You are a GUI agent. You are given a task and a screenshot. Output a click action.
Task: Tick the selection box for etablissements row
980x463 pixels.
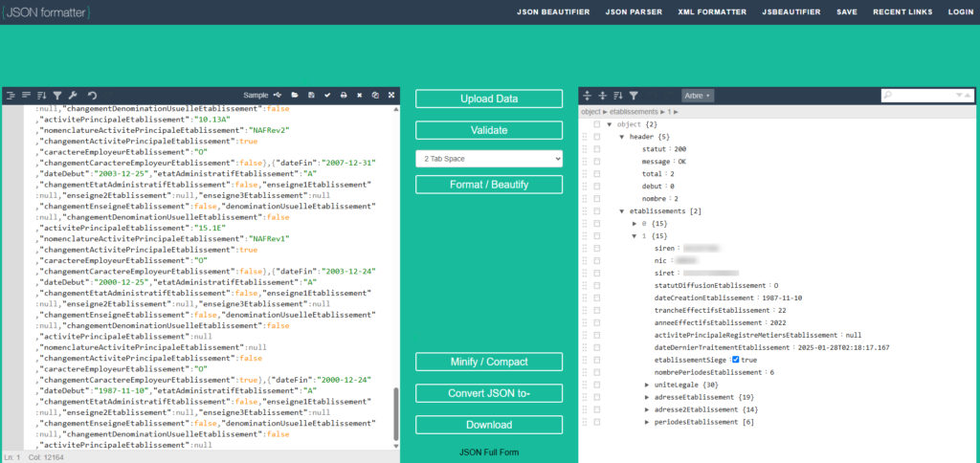(x=597, y=211)
